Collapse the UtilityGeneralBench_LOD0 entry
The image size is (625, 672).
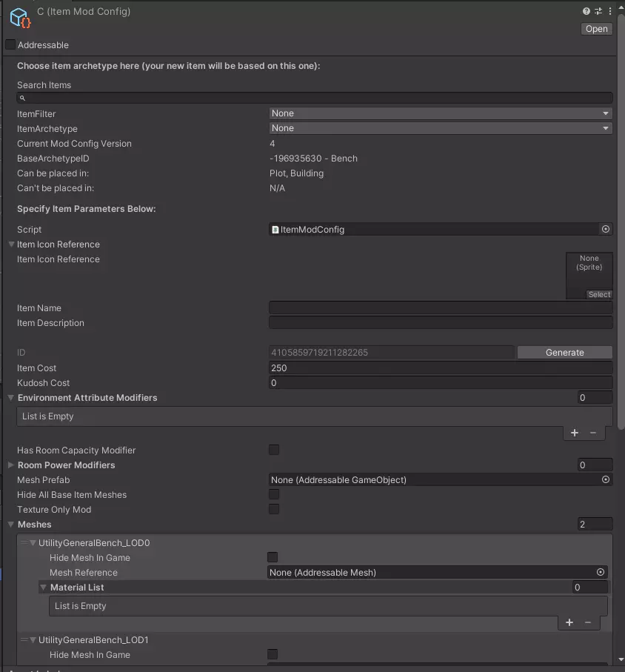click(x=33, y=543)
